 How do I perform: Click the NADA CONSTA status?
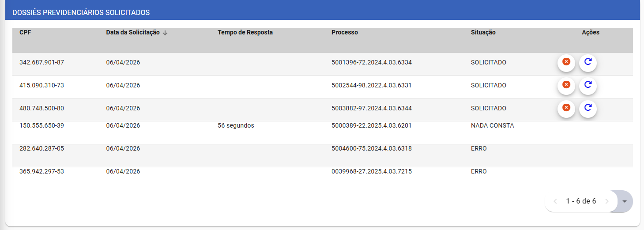[493, 125]
